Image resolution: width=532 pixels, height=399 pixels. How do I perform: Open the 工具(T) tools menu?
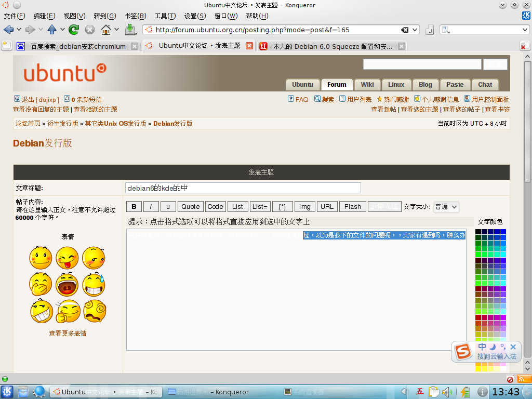[x=165, y=16]
